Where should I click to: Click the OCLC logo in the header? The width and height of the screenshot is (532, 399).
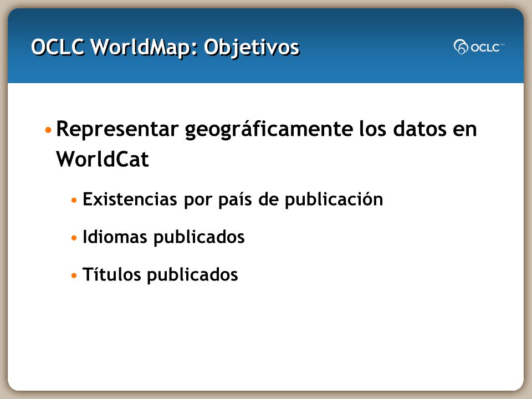(479, 47)
